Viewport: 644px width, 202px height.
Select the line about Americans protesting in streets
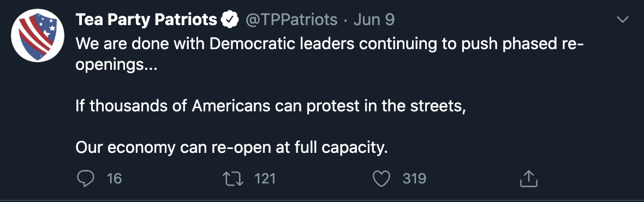click(271, 106)
